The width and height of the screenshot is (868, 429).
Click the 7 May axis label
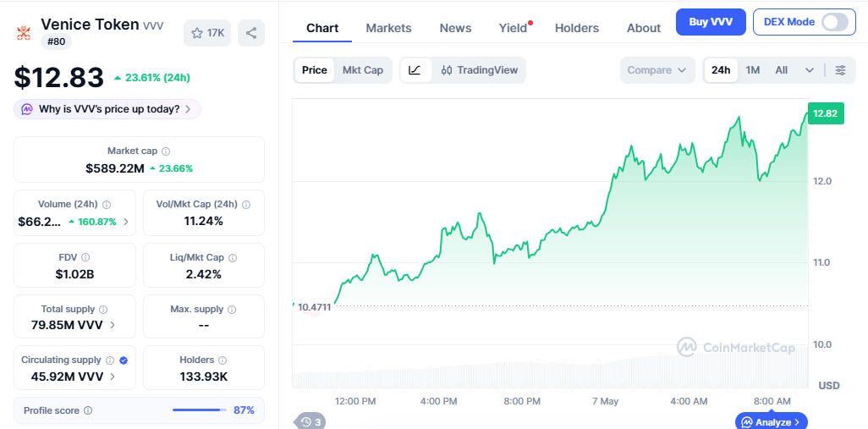[606, 401]
